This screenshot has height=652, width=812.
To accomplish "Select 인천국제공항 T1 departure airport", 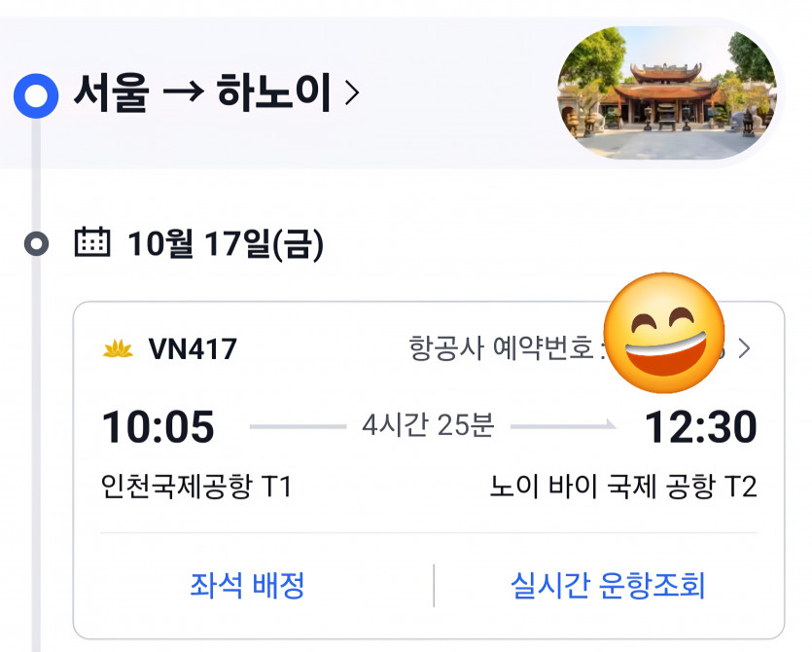I will (x=196, y=487).
